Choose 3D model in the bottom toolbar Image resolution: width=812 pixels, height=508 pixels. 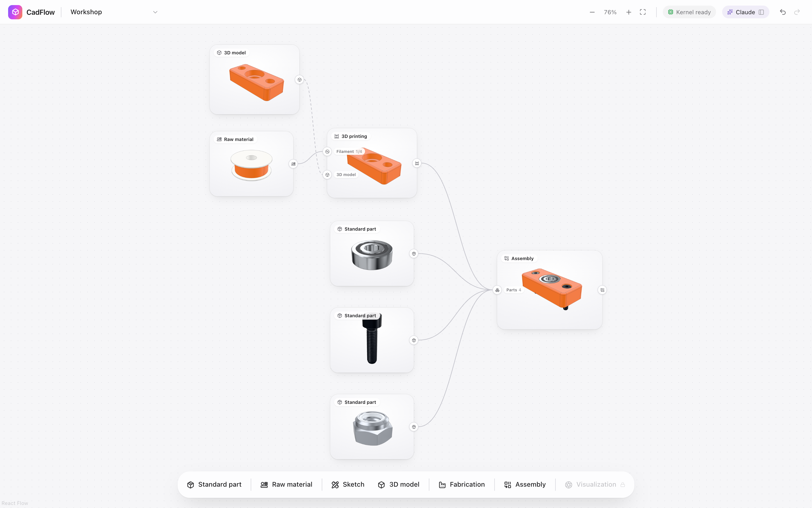pyautogui.click(x=399, y=484)
